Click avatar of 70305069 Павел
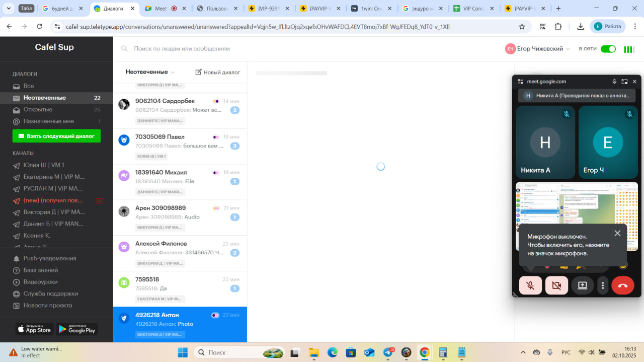The height and width of the screenshot is (362, 644). click(124, 140)
